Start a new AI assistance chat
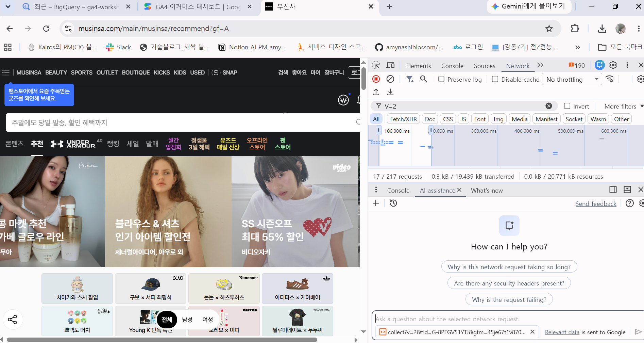 pyautogui.click(x=376, y=203)
